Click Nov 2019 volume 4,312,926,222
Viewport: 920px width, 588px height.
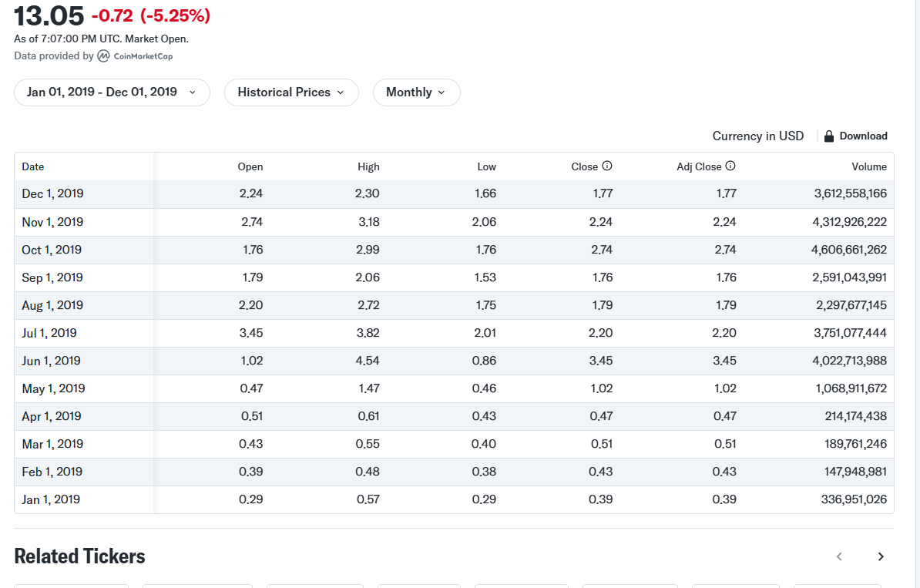850,223
